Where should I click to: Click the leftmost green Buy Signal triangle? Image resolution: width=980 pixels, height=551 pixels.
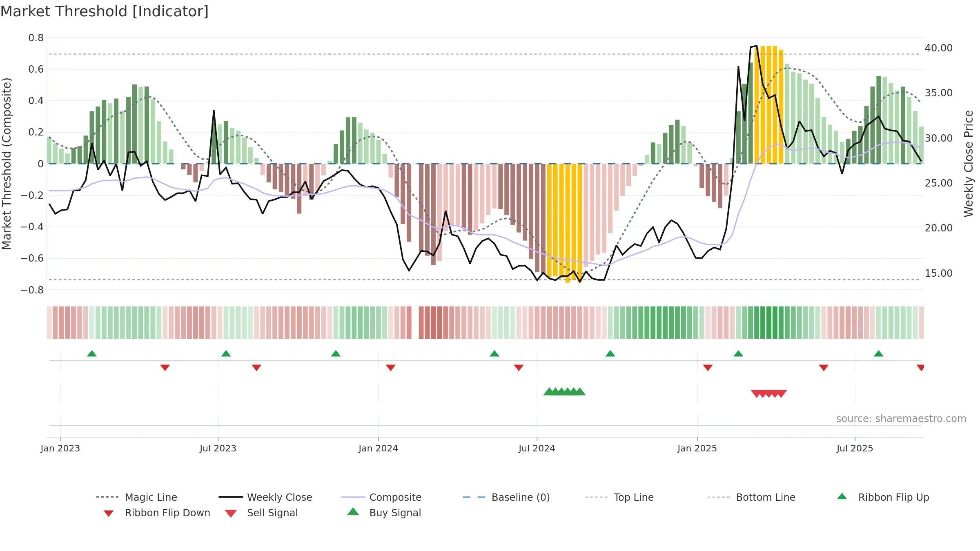(x=549, y=391)
